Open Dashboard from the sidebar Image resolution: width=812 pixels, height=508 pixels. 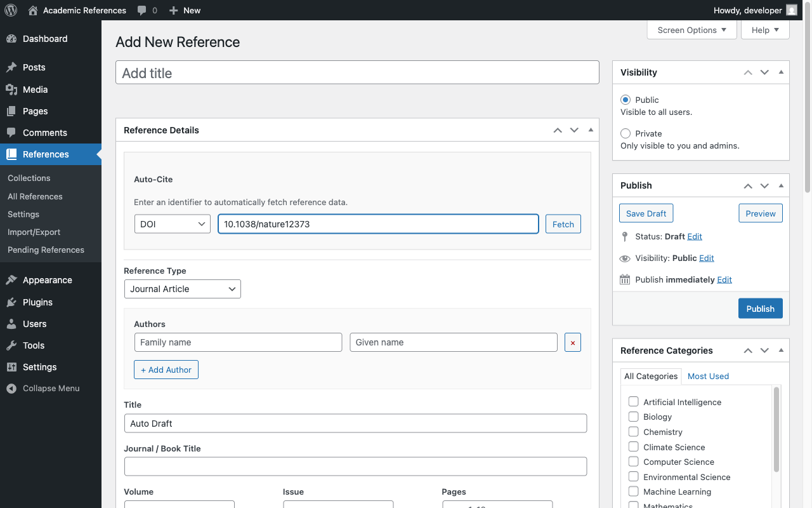coord(44,39)
